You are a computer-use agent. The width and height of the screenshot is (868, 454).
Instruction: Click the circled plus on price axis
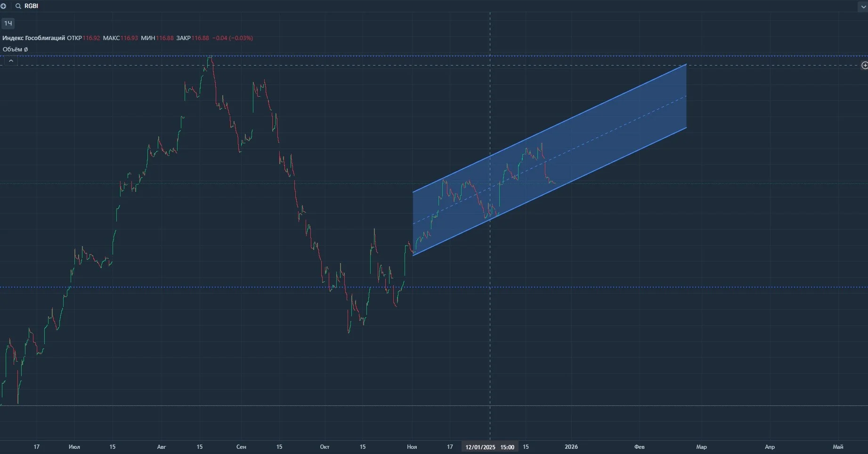pyautogui.click(x=864, y=66)
